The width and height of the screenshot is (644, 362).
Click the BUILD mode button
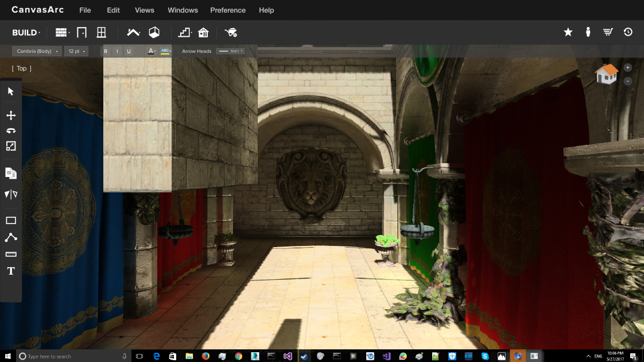click(x=26, y=33)
